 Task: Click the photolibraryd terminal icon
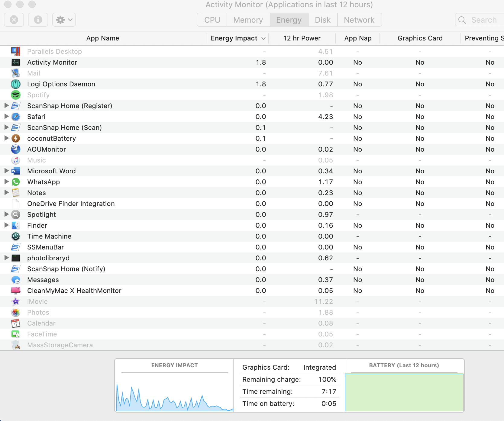click(x=16, y=258)
